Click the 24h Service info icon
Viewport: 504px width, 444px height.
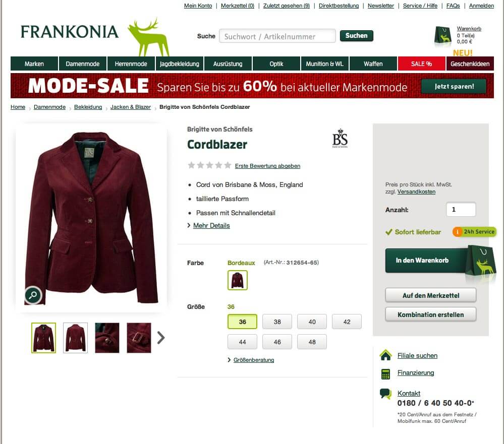[457, 231]
